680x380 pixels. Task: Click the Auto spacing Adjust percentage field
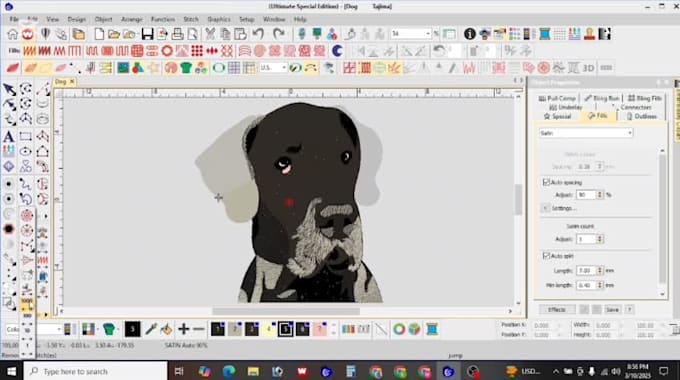click(586, 195)
